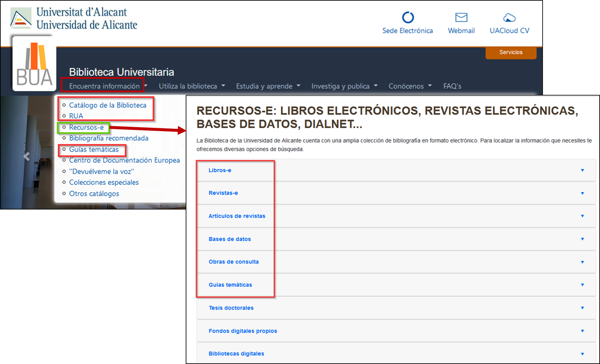The height and width of the screenshot is (364, 600).
Task: Expand the Tesis doctorales accordion
Action: point(582,308)
